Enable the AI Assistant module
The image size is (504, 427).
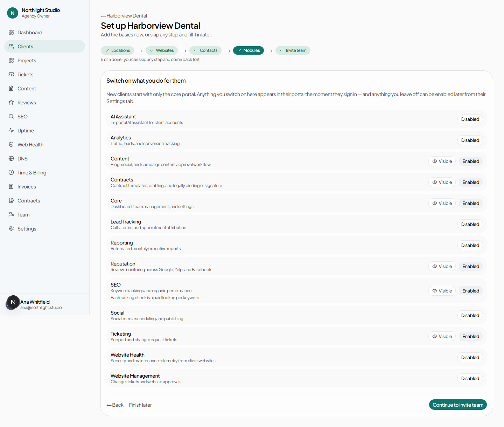[470, 119]
